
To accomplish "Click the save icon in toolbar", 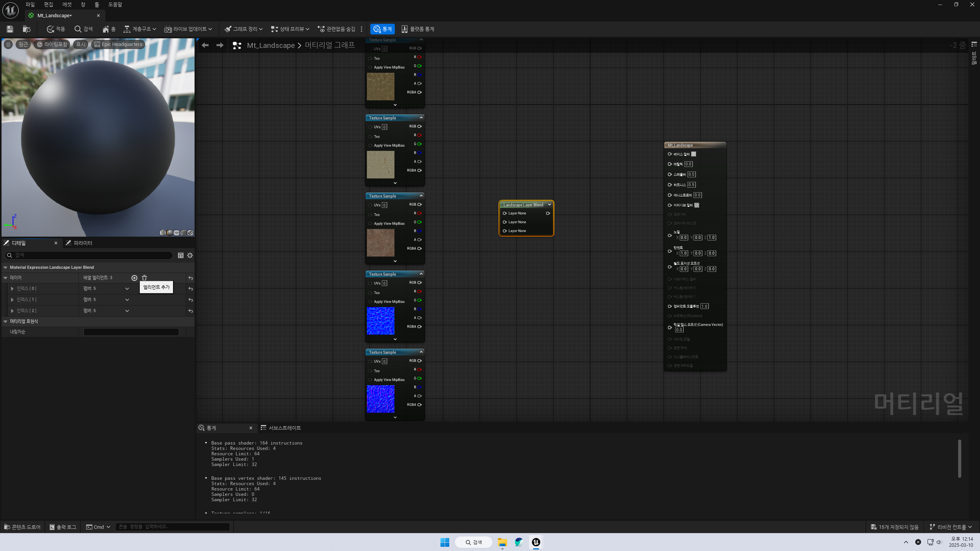I will (10, 29).
